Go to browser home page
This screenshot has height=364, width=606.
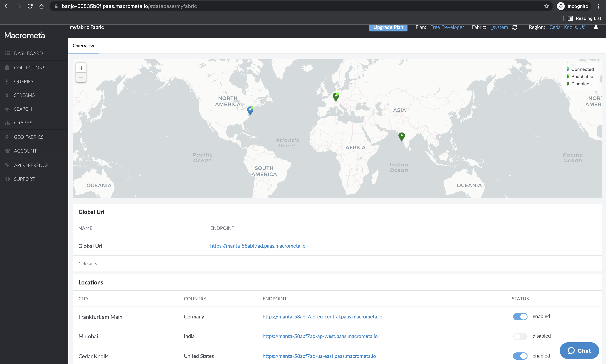(x=41, y=6)
